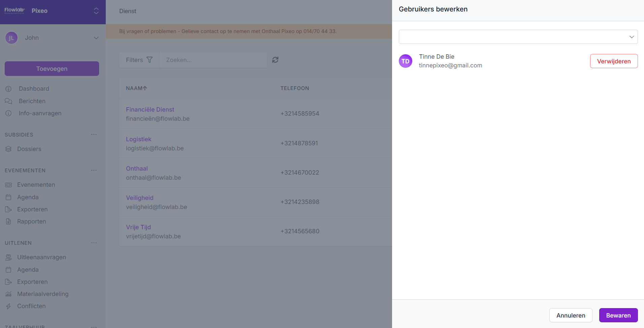Click the Dossiers stack icon
The width and height of the screenshot is (644, 328).
8,149
